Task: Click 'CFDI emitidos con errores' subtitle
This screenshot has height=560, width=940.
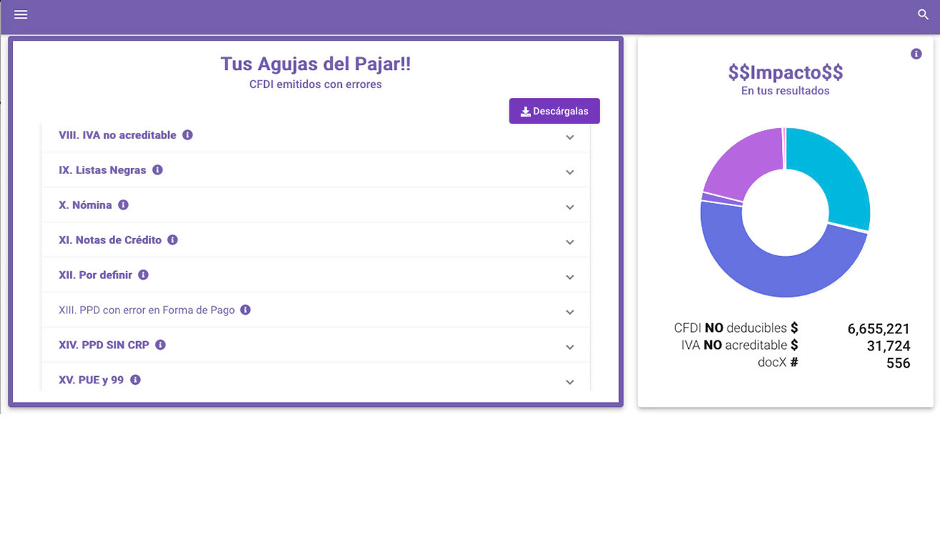Action: (x=315, y=84)
